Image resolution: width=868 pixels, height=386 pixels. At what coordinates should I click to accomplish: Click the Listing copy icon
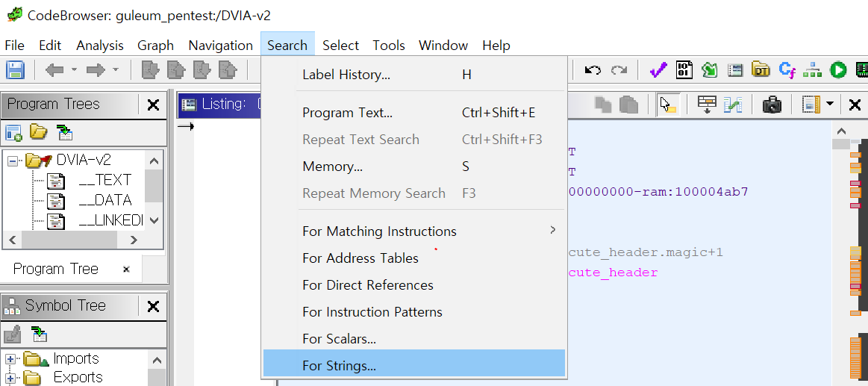click(603, 104)
